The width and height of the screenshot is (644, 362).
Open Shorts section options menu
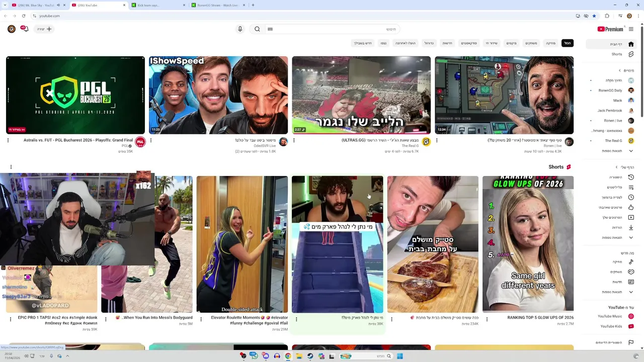click(x=11, y=167)
